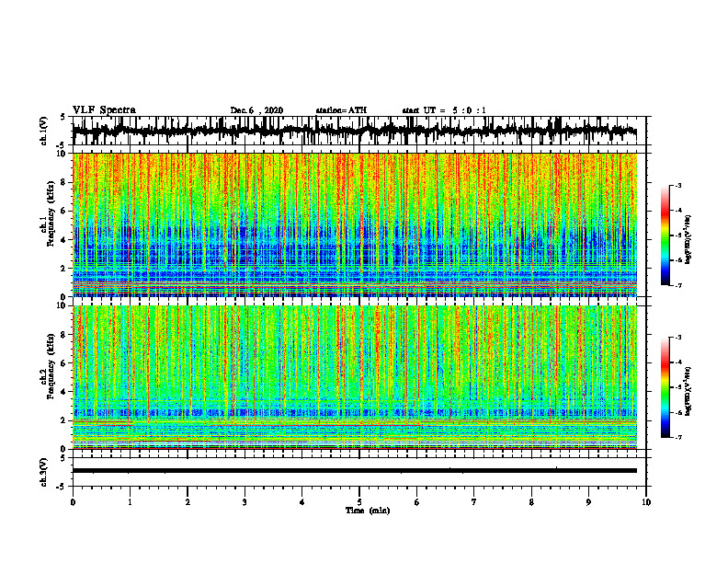Image resolution: width=728 pixels, height=563 pixels.
Task: Click the "-7" tick on ch.1 colorbar
Action: point(678,285)
